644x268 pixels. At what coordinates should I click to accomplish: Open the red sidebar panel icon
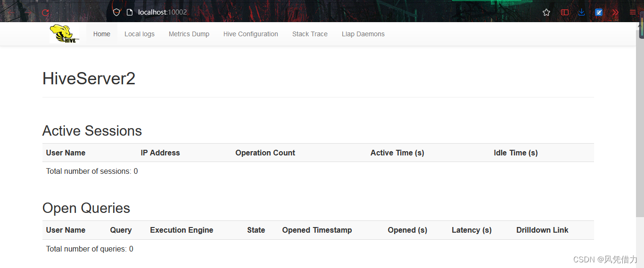click(x=564, y=13)
